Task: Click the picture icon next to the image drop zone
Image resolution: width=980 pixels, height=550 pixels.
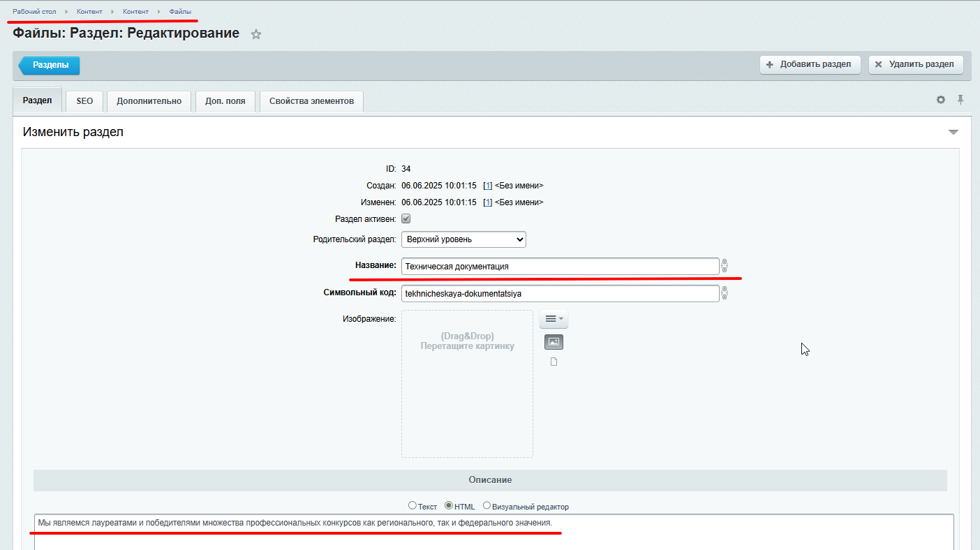Action: coord(554,342)
